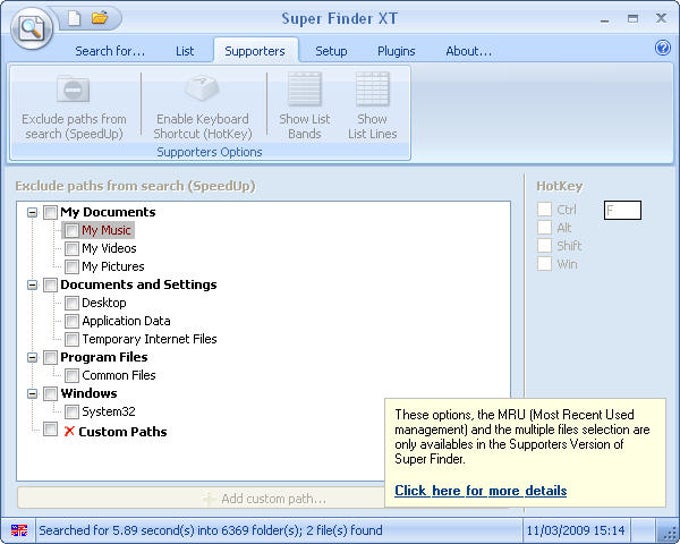This screenshot has height=544, width=680.
Task: Select the My Videos tree label
Action: tap(109, 249)
